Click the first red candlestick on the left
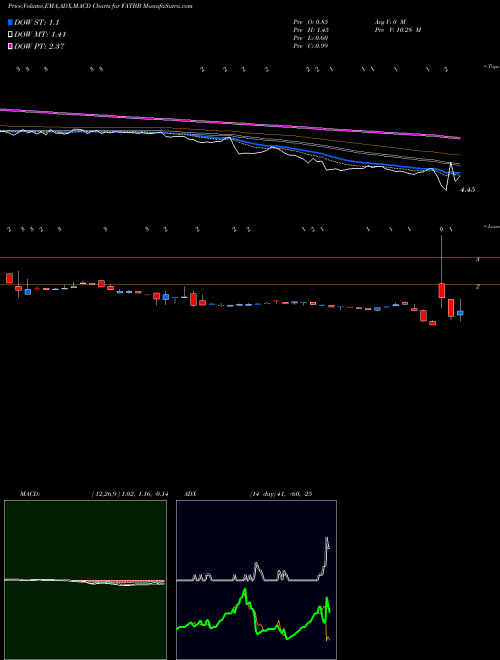500x660 pixels. 9,278
